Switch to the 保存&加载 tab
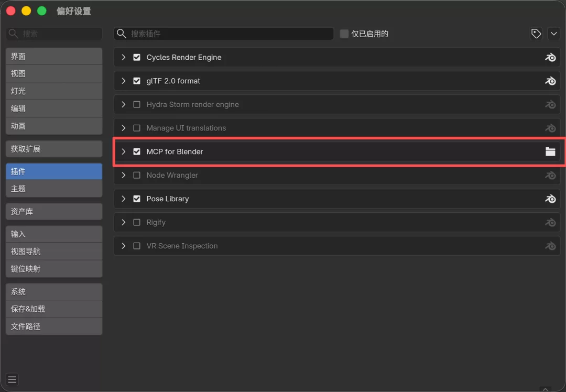Viewport: 566px width, 392px height. coord(54,309)
